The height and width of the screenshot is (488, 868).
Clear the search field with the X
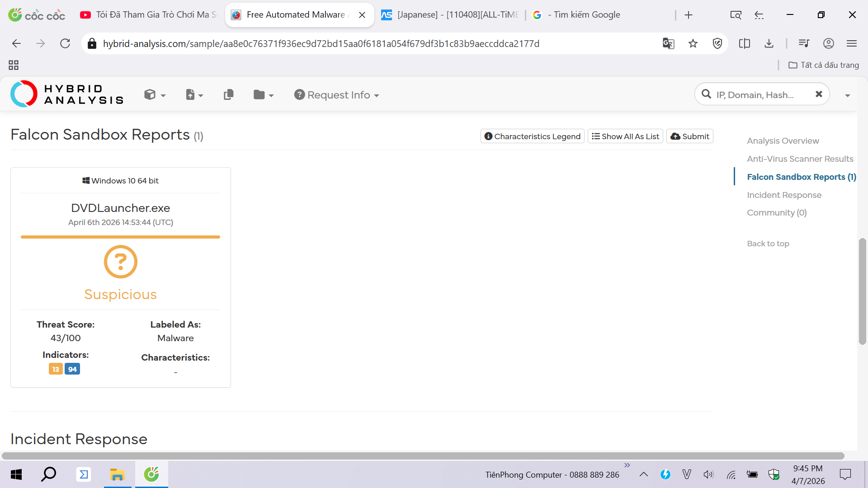pyautogui.click(x=819, y=94)
